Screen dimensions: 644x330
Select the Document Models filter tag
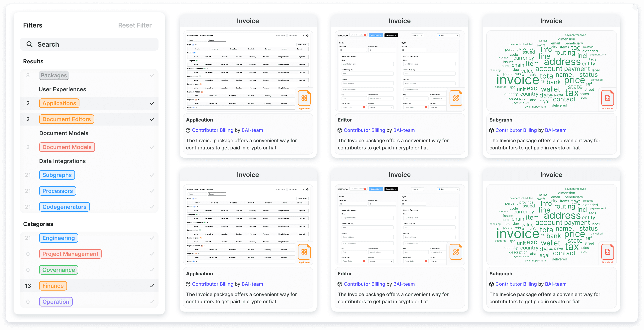point(67,147)
